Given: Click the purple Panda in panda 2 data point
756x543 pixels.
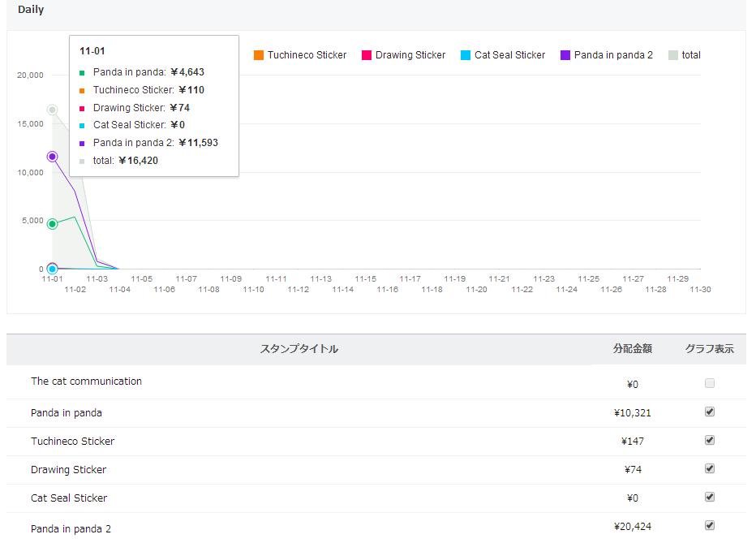Looking at the screenshot, I should (52, 156).
